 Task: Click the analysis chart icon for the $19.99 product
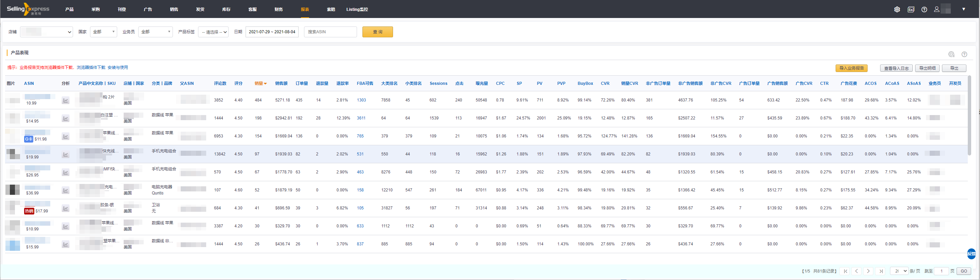(66, 154)
